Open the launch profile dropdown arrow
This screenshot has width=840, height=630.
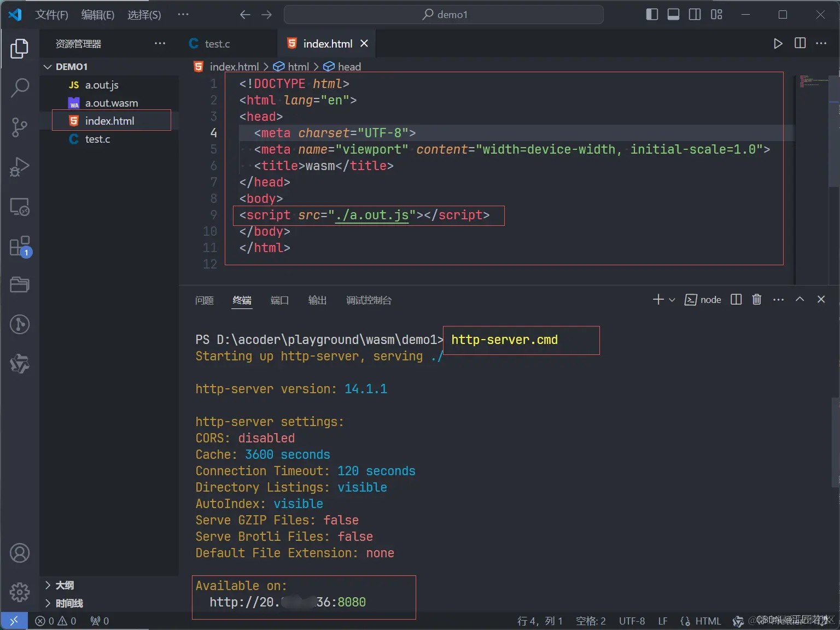(x=672, y=300)
